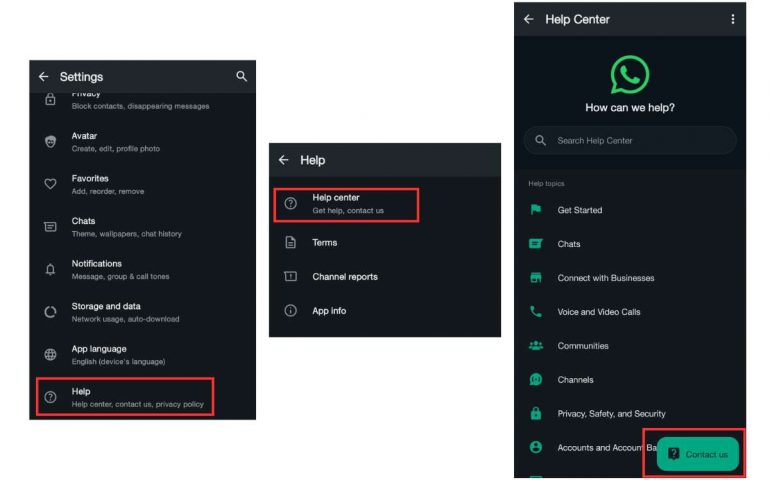Screen dimensions: 770x480
Task: Tap the Get Started flag icon
Action: pyautogui.click(x=536, y=210)
